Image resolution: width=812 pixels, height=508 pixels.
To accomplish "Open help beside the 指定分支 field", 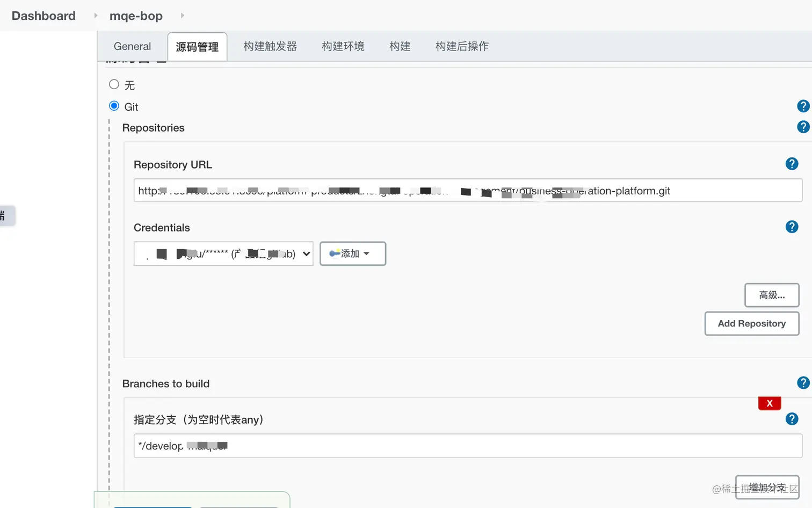I will pos(792,419).
